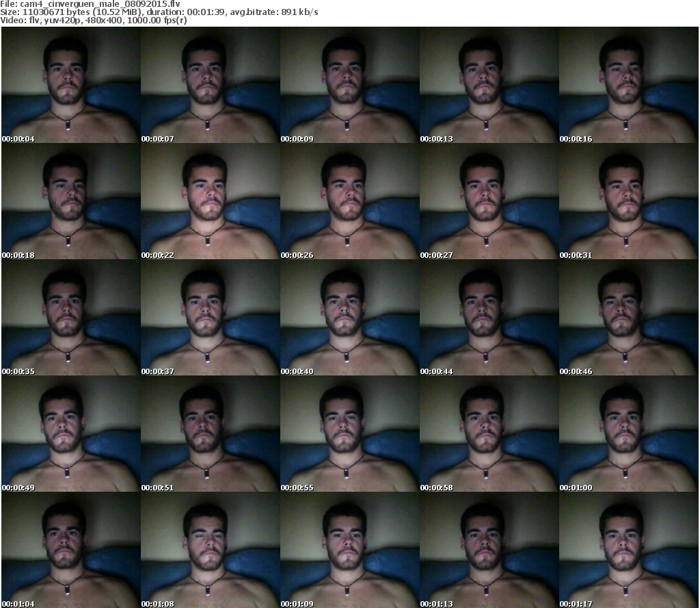Select the thumbnail stamped 00:00:09
This screenshot has width=700, height=608.
(349, 85)
